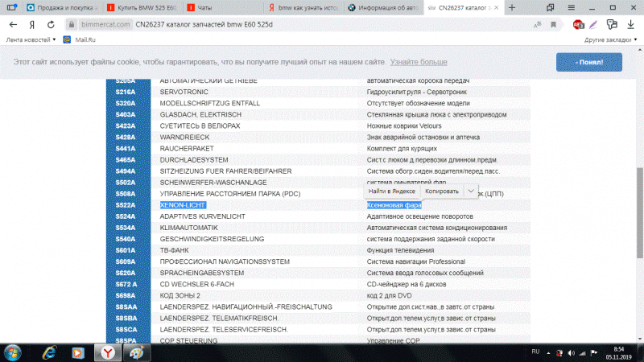Click the vertical page scrollbar thumb

640,212
